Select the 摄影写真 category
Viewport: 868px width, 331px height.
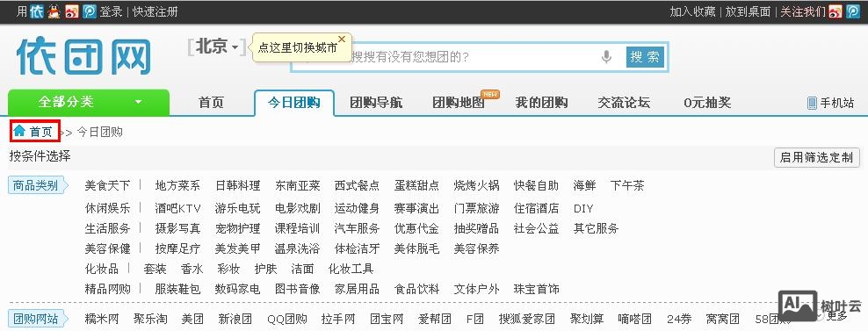coord(177,228)
